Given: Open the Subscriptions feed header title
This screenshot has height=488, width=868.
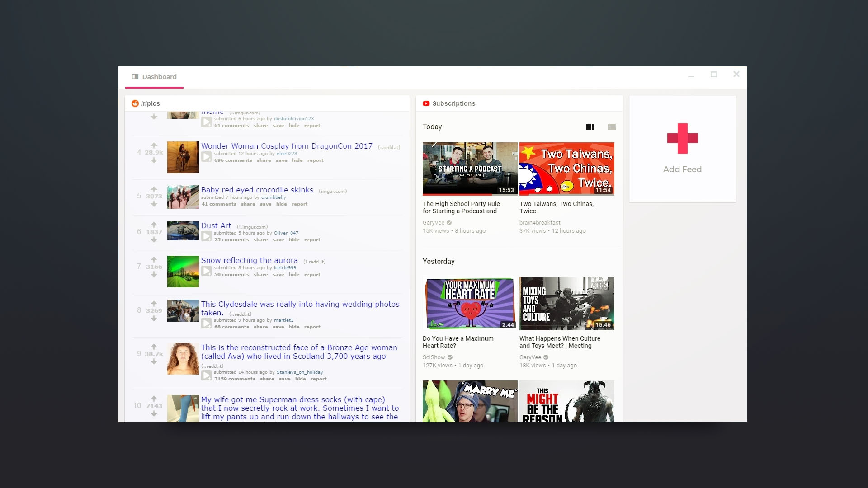Looking at the screenshot, I should 453,103.
